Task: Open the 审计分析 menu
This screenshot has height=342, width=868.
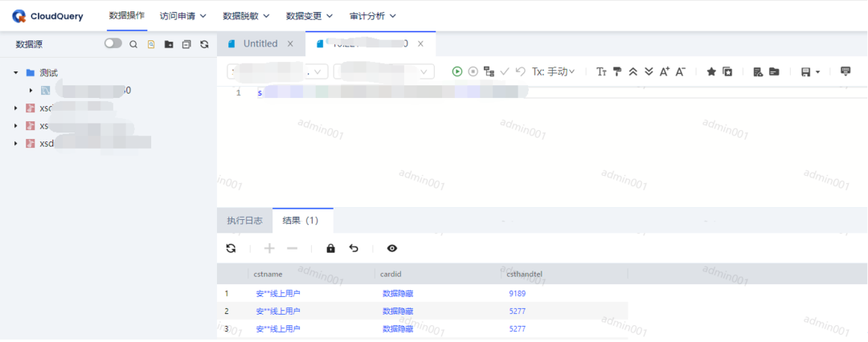Action: (x=373, y=16)
